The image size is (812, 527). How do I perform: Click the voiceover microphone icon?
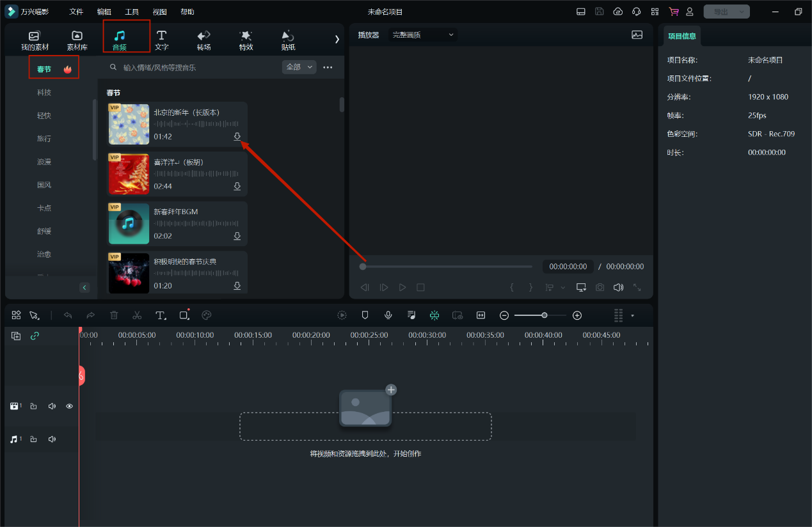[388, 315]
